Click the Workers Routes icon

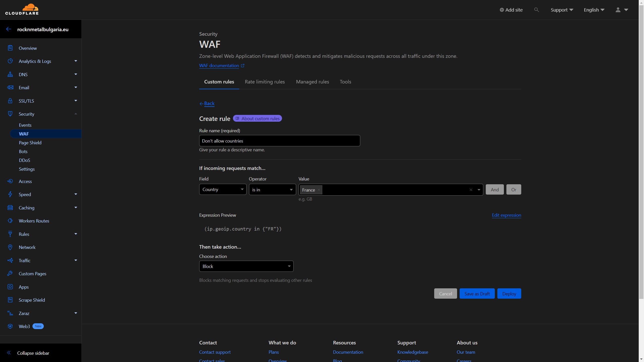click(10, 221)
